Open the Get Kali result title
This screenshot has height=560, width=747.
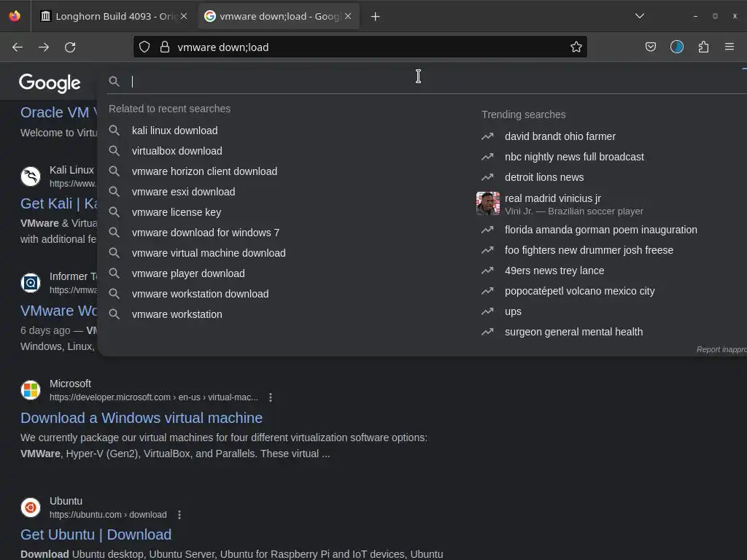(58, 204)
